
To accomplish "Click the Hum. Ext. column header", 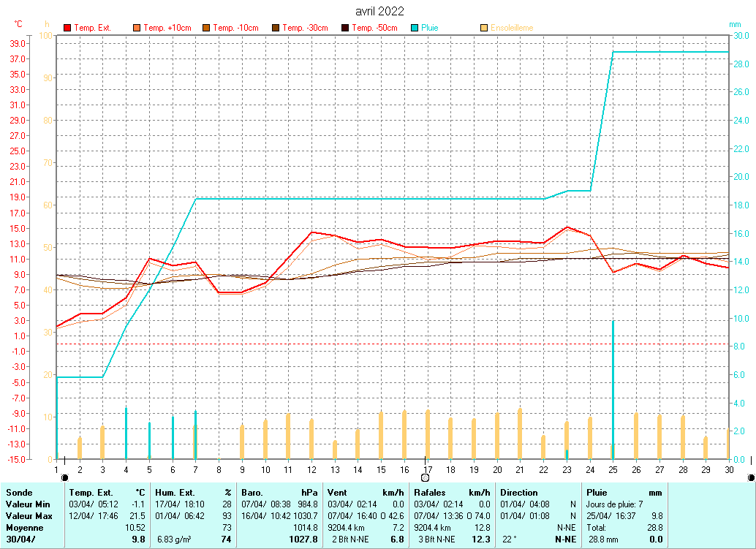I will (x=175, y=493).
